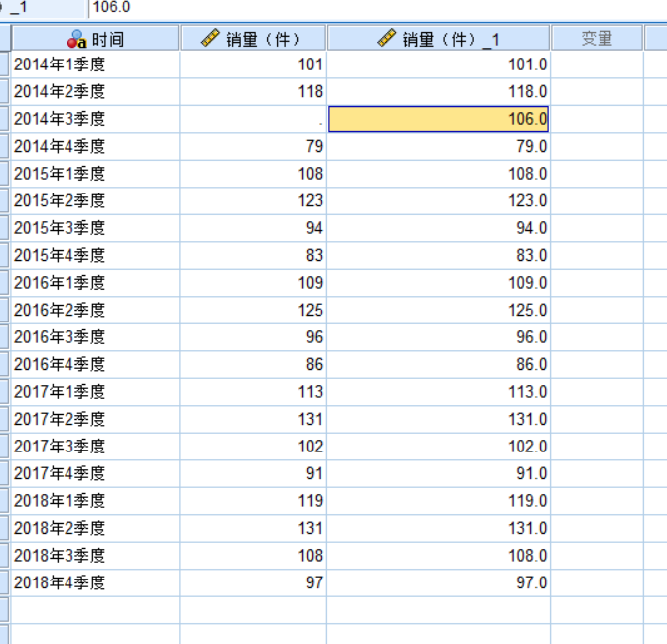
Task: Click the 86.0 cell in 销量（件）_1
Action: pyautogui.click(x=438, y=364)
